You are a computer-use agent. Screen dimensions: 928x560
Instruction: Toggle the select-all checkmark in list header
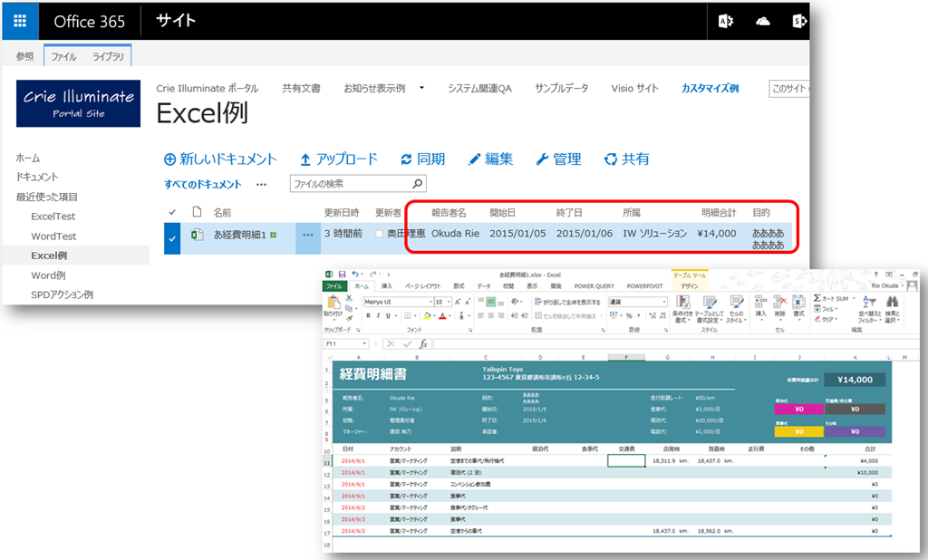[172, 212]
